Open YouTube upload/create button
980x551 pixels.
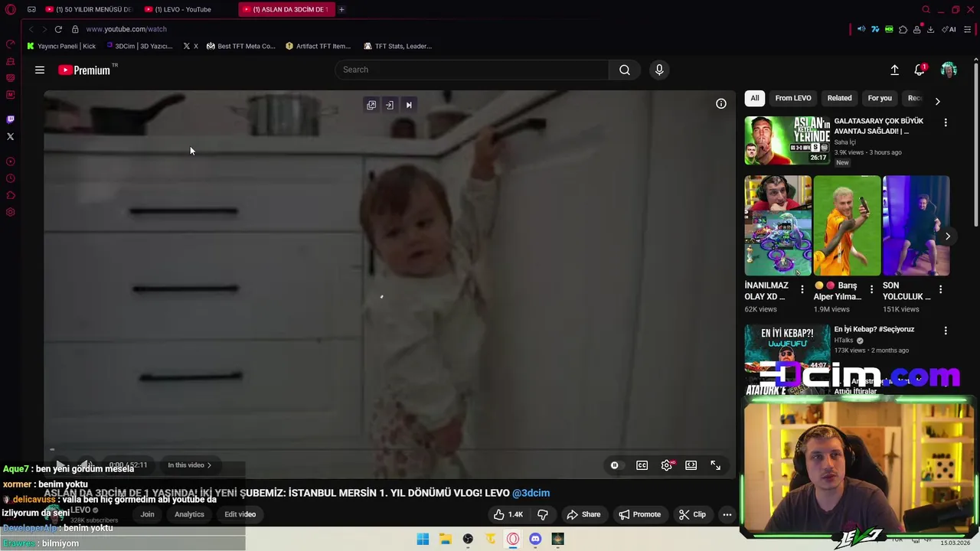click(x=894, y=70)
